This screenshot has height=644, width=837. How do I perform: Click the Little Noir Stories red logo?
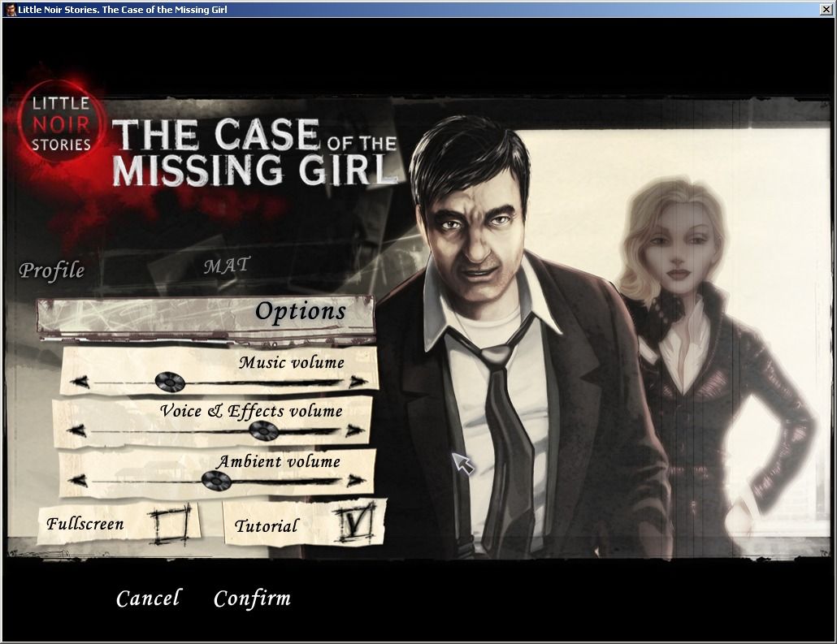tap(61, 123)
